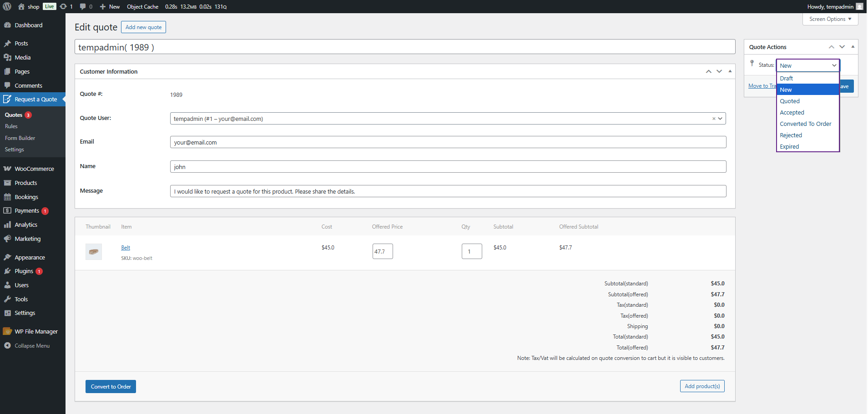Toggle the Customer Information panel
The image size is (868, 414).
tap(730, 71)
